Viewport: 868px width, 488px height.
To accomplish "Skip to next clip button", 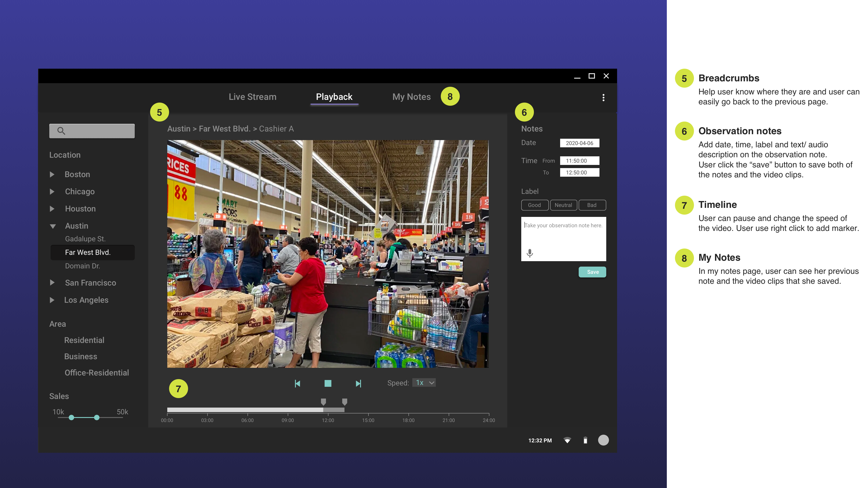I will (x=358, y=384).
